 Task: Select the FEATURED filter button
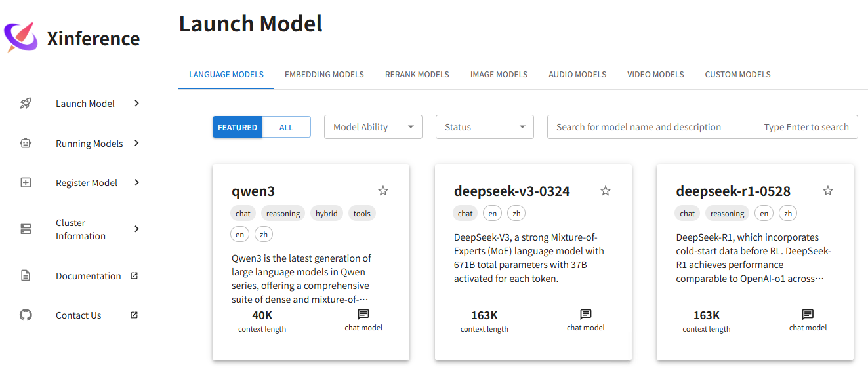coord(238,127)
